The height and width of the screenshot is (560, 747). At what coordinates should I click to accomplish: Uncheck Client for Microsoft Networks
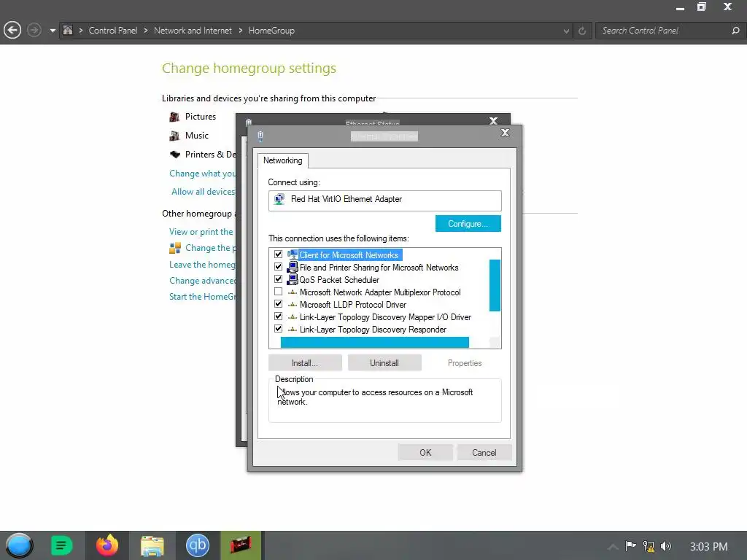[278, 254]
